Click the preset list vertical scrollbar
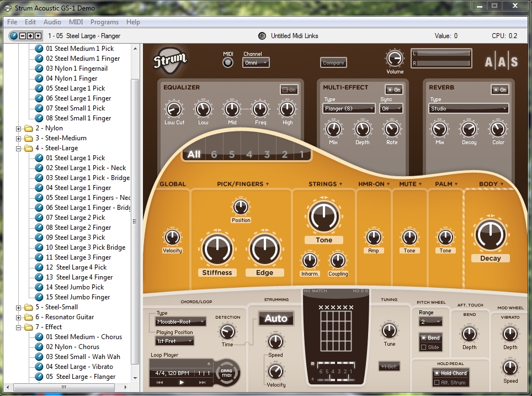 click(x=135, y=221)
